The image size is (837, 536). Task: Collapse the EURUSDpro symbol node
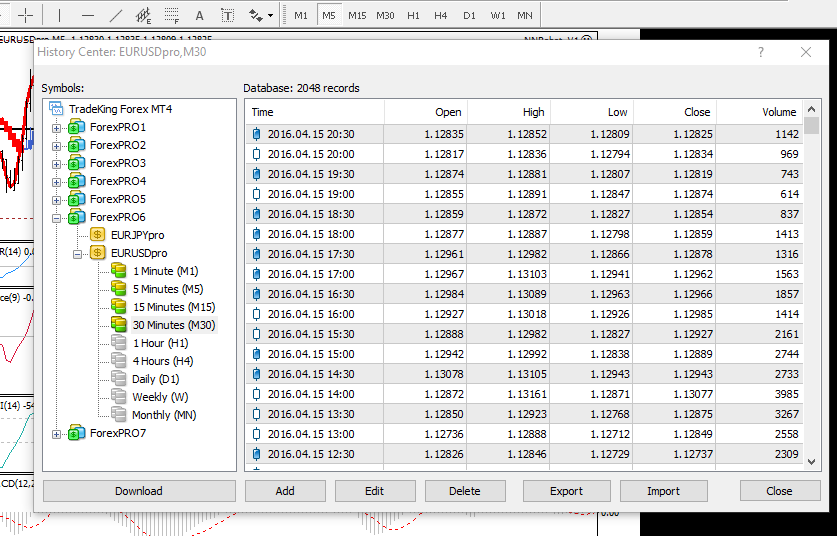pyautogui.click(x=77, y=254)
